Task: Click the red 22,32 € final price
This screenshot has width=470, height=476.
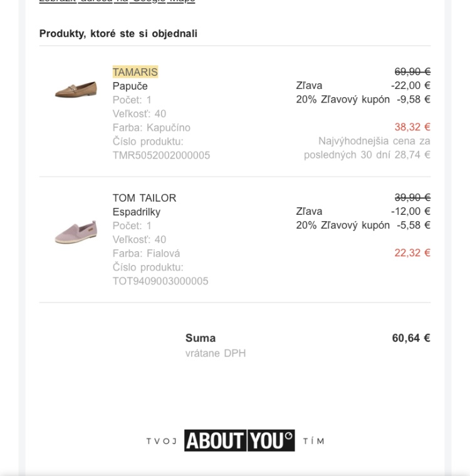Action: coord(412,253)
